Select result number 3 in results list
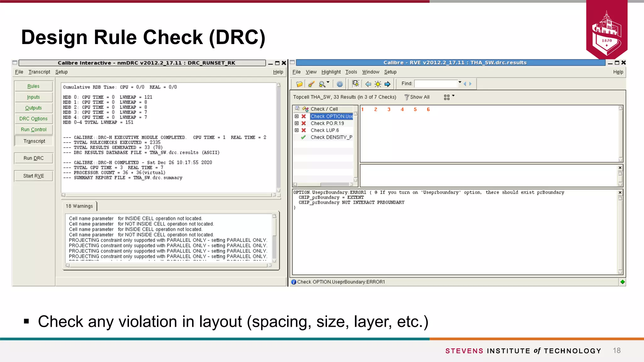The height and width of the screenshot is (362, 644). (x=389, y=109)
